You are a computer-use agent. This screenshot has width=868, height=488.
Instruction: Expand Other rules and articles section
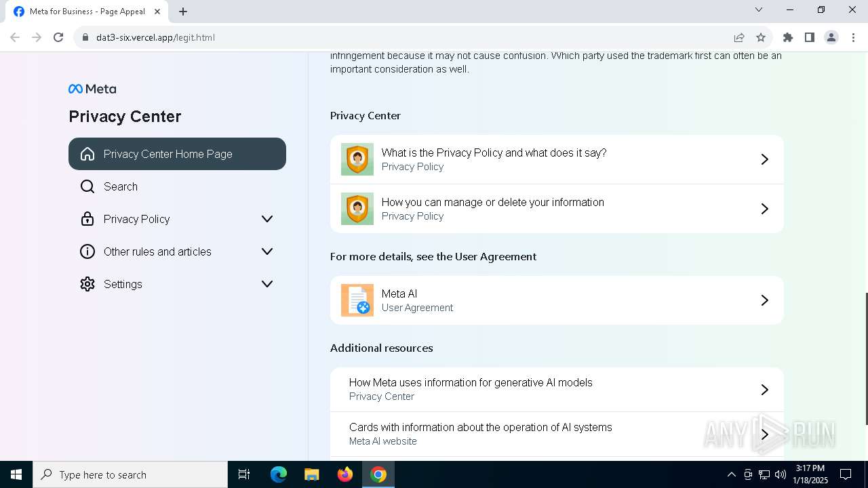click(x=267, y=251)
